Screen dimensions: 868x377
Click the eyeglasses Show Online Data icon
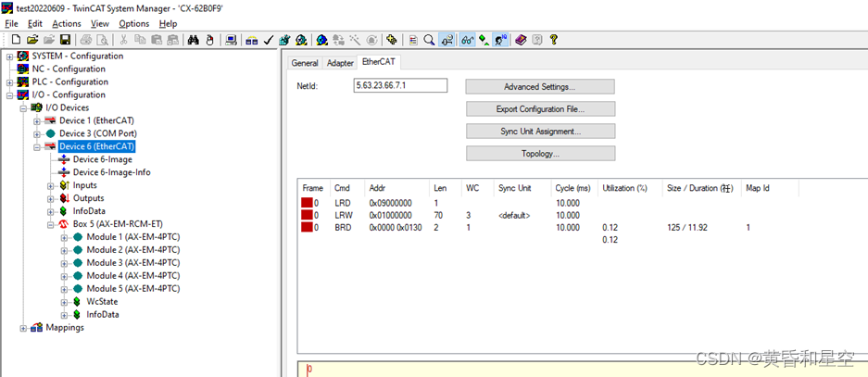click(467, 40)
